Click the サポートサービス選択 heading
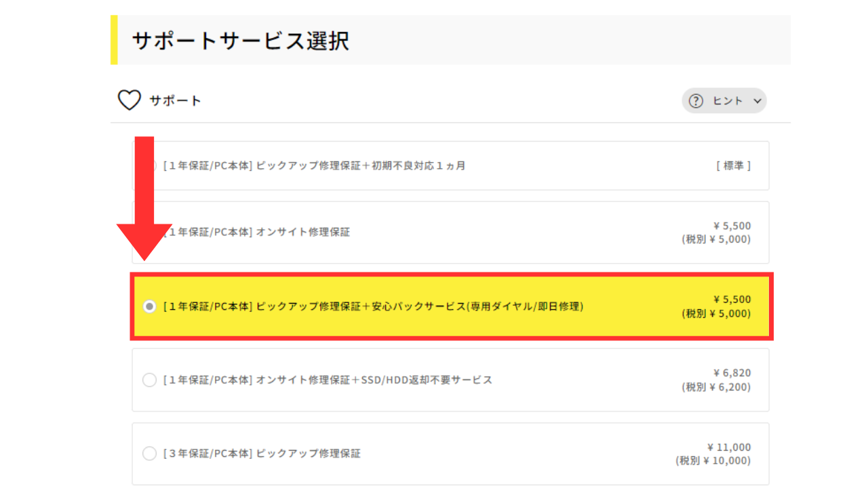Viewport: 868px width, 488px height. [240, 41]
